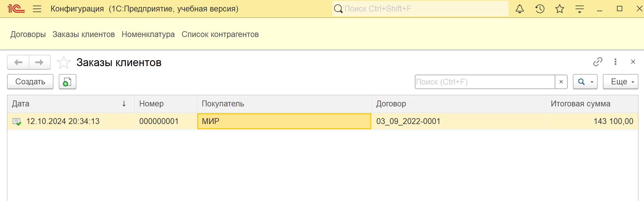Go back with the left arrow
This screenshot has height=201, width=644.
(x=18, y=62)
